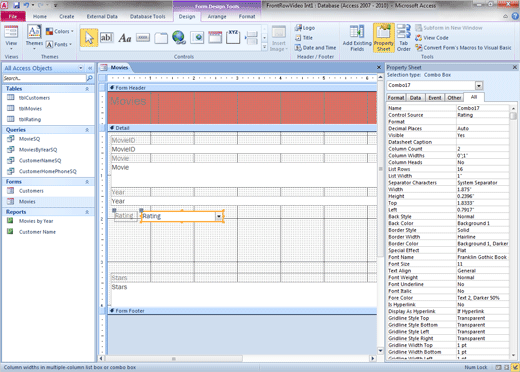Open Access Help question mark icon
Viewport: 520px width, 372px height.
coord(515,16)
